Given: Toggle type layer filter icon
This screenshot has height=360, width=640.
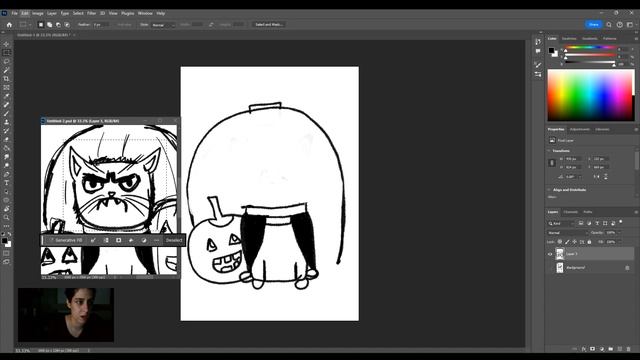Looking at the screenshot, I should [x=597, y=223].
